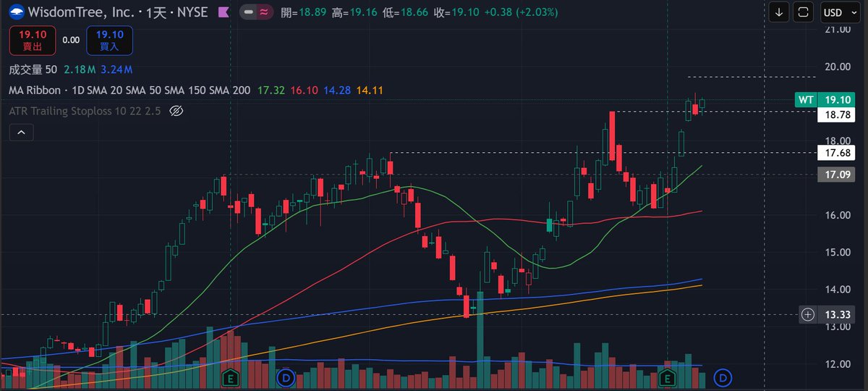Click the 3.24M volume average value
868x391 pixels.
tap(116, 70)
